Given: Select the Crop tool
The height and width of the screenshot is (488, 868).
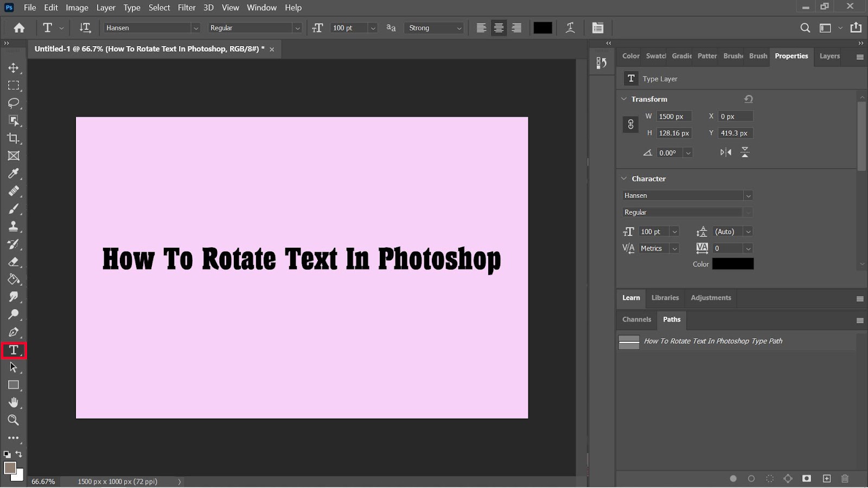Looking at the screenshot, I should click(x=14, y=138).
